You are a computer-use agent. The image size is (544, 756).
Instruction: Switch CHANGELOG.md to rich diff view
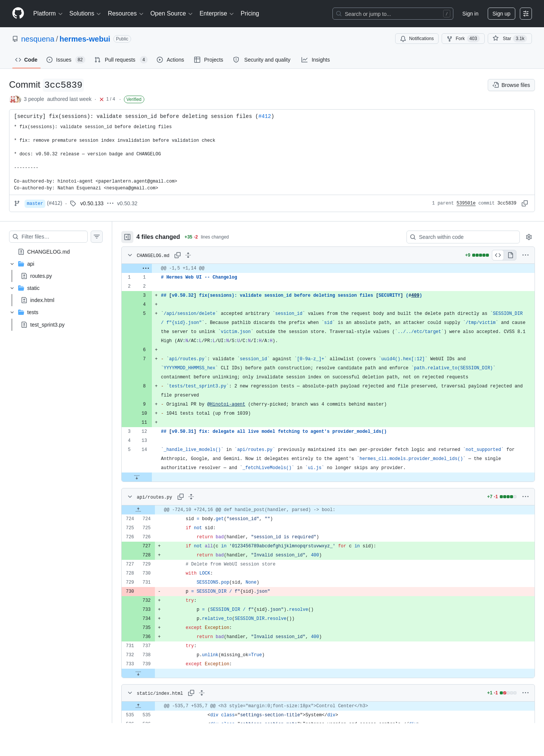click(x=510, y=255)
